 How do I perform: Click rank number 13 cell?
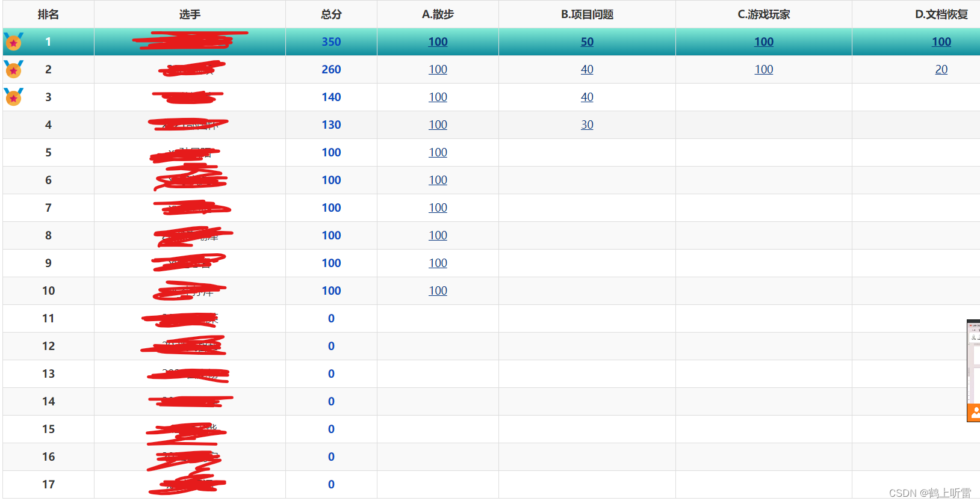pos(48,373)
